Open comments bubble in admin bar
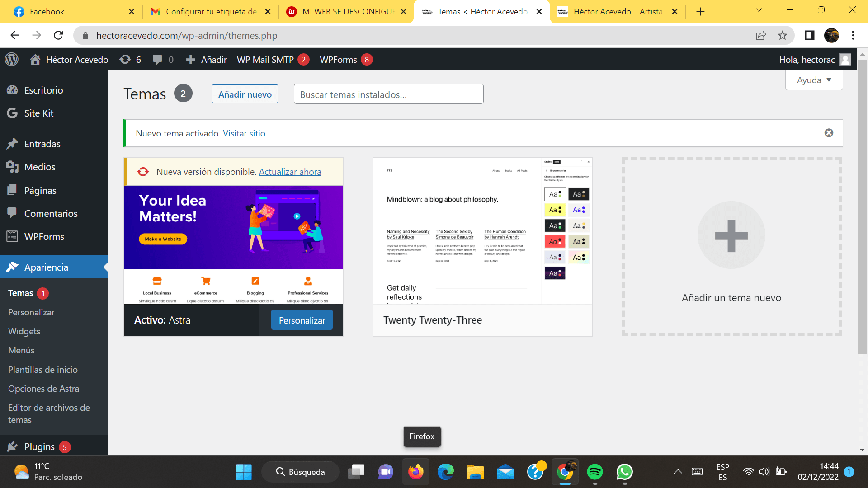The height and width of the screenshot is (488, 868). point(163,60)
